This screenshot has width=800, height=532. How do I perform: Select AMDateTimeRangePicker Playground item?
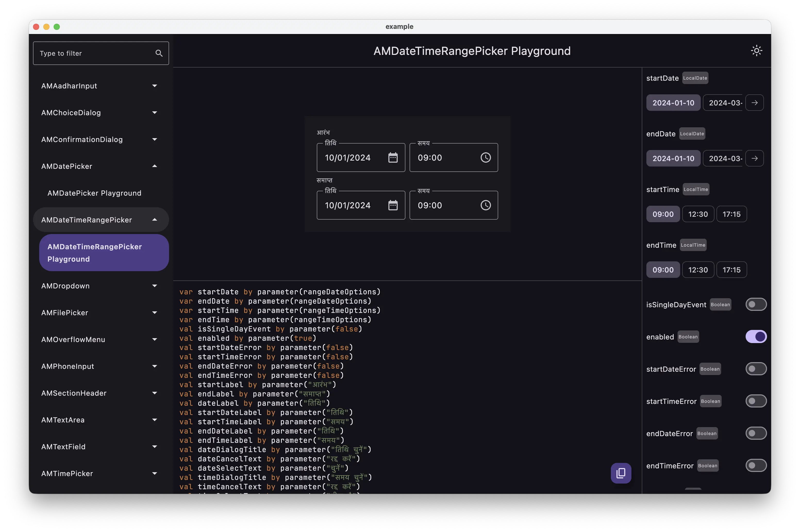[x=104, y=253]
